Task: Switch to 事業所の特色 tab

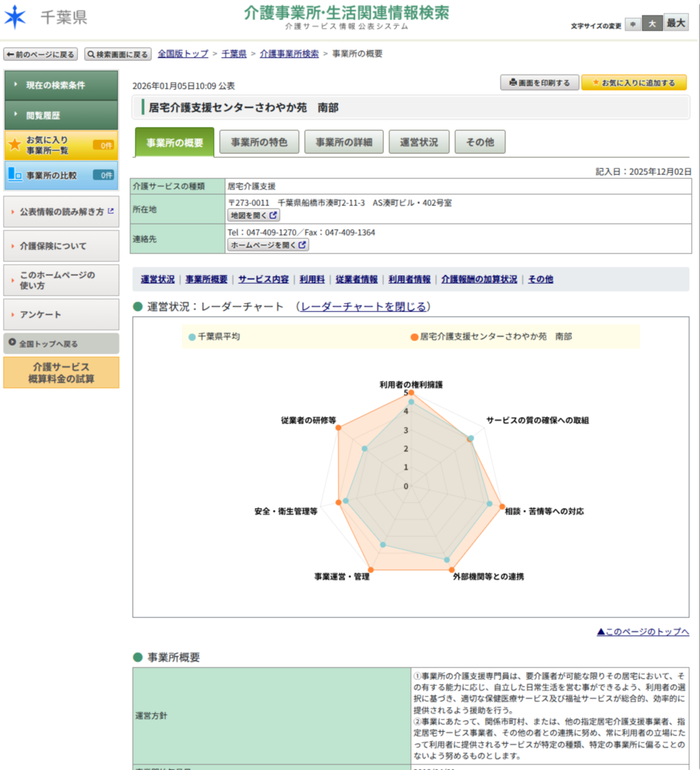Action: click(259, 142)
